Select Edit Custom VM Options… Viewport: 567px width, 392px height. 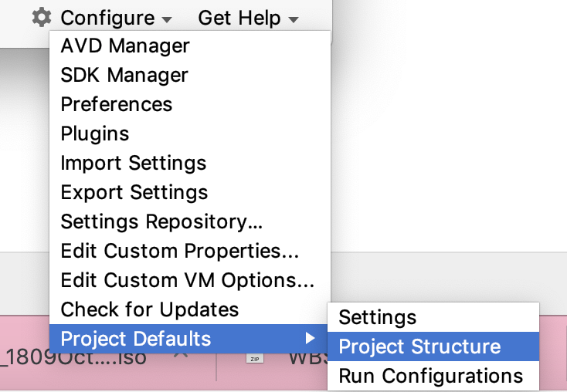pyautogui.click(x=188, y=280)
